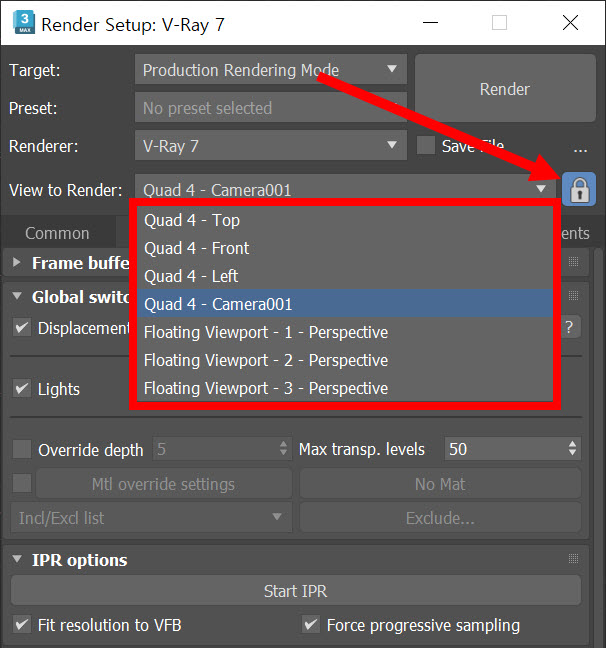606x648 pixels.
Task: Open the Preset dropdown
Action: point(271,107)
